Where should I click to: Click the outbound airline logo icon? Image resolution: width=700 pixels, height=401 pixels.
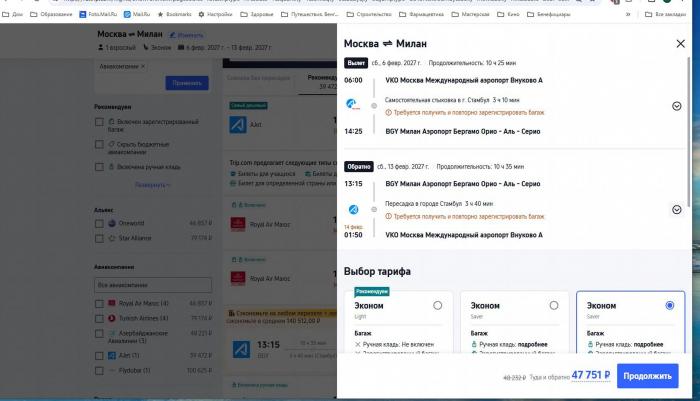[x=352, y=104]
